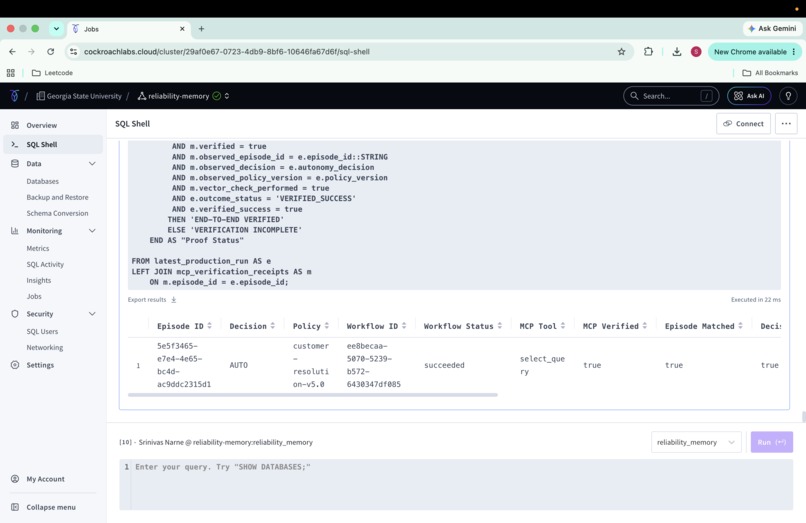Reload the page with refresh icon
The height and width of the screenshot is (523, 806).
coord(50,51)
